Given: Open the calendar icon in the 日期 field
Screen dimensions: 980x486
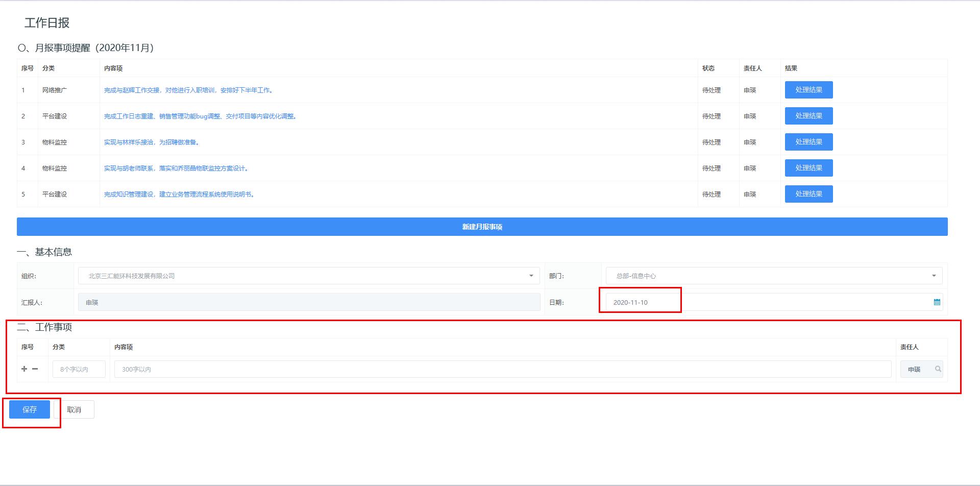Looking at the screenshot, I should [937, 302].
